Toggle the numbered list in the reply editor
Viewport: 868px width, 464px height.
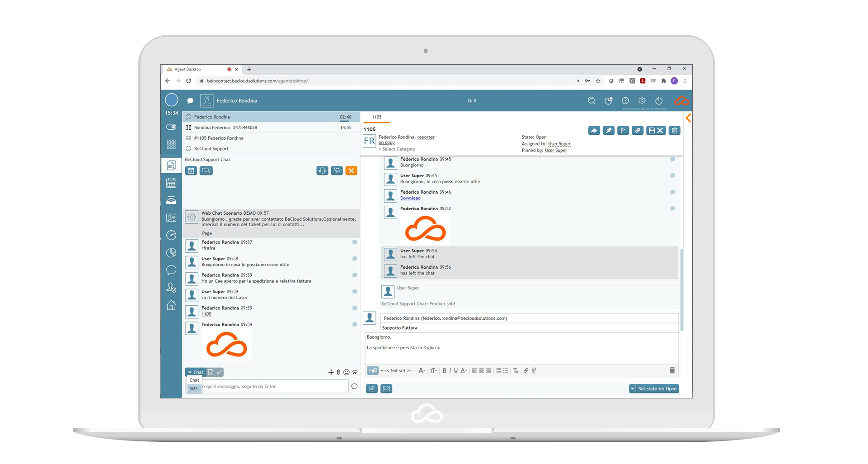(506, 371)
